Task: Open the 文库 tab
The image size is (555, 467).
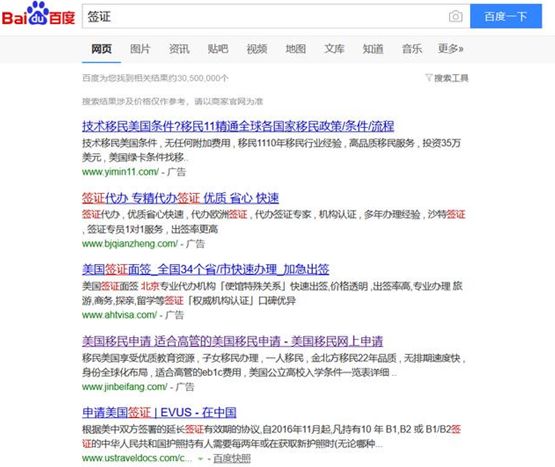Action: click(x=334, y=49)
